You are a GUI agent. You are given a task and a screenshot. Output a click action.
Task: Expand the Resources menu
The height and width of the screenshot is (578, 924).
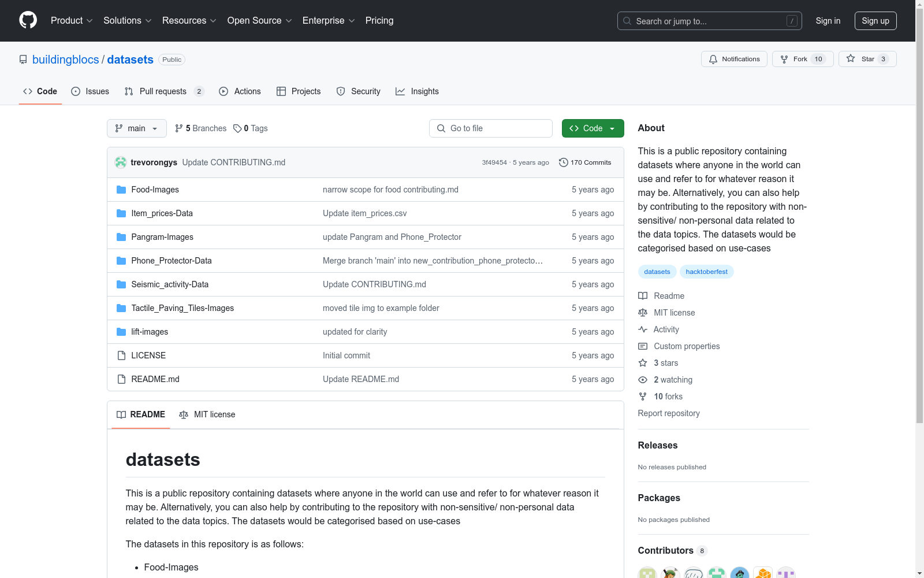point(189,20)
